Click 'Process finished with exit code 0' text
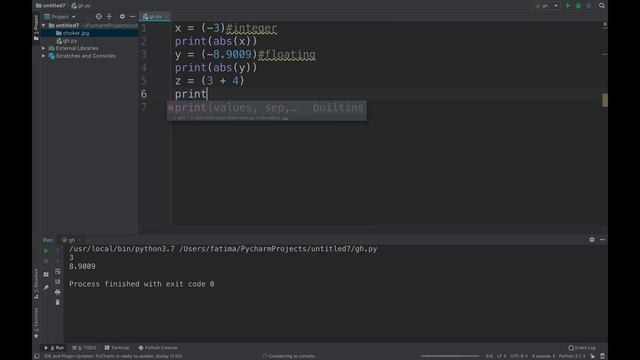Viewport: 640px width, 360px height. click(141, 284)
